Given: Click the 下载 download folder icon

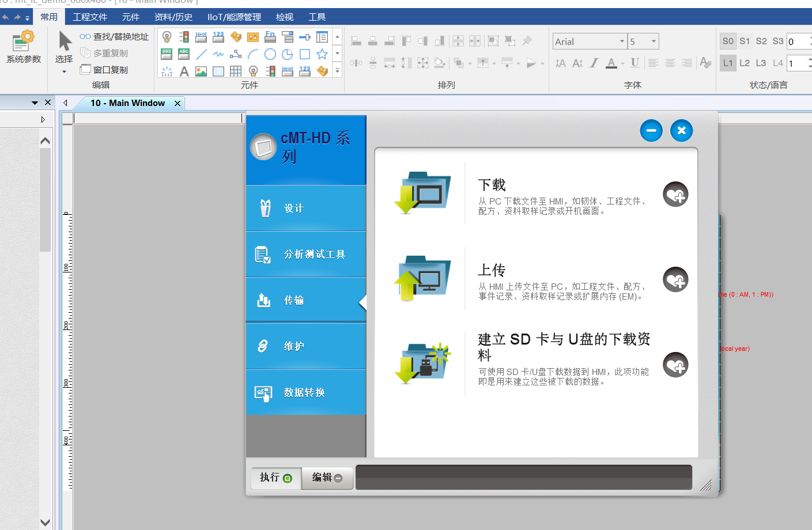Looking at the screenshot, I should 424,193.
